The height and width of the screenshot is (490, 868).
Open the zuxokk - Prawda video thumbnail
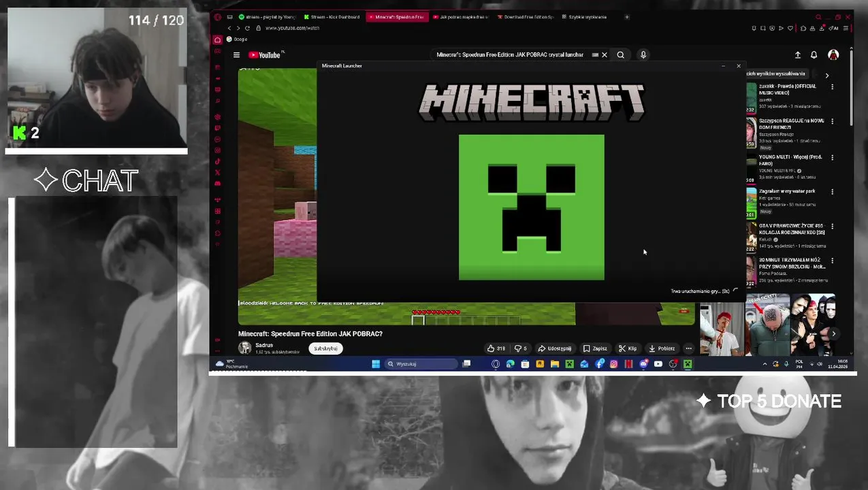tap(751, 98)
